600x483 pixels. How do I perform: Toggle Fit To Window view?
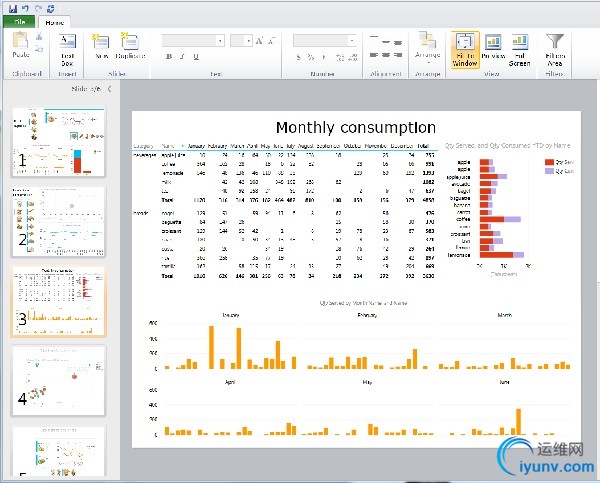(x=465, y=50)
